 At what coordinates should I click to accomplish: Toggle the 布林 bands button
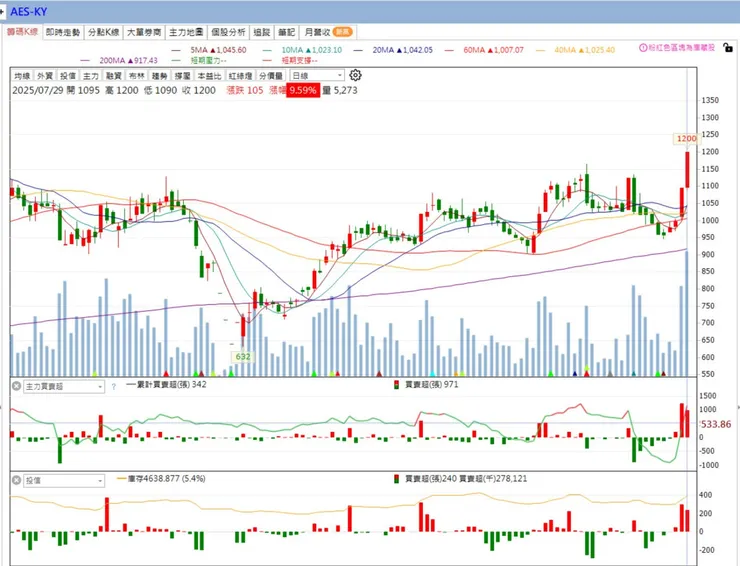pyautogui.click(x=136, y=76)
